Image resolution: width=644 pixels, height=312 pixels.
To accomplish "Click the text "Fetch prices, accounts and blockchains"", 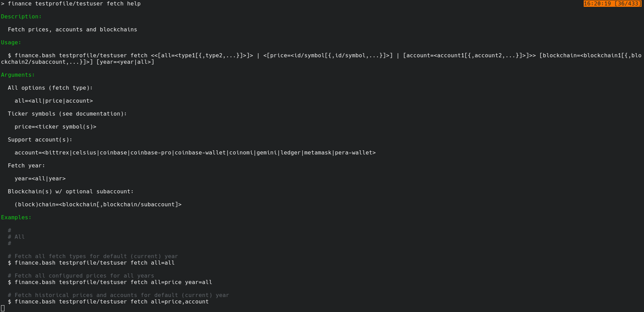I will pos(72,30).
